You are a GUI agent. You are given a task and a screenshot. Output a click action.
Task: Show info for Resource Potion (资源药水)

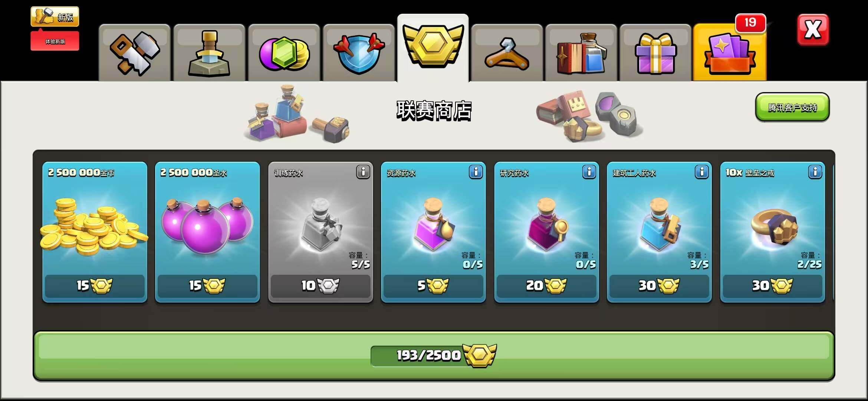pyautogui.click(x=476, y=172)
